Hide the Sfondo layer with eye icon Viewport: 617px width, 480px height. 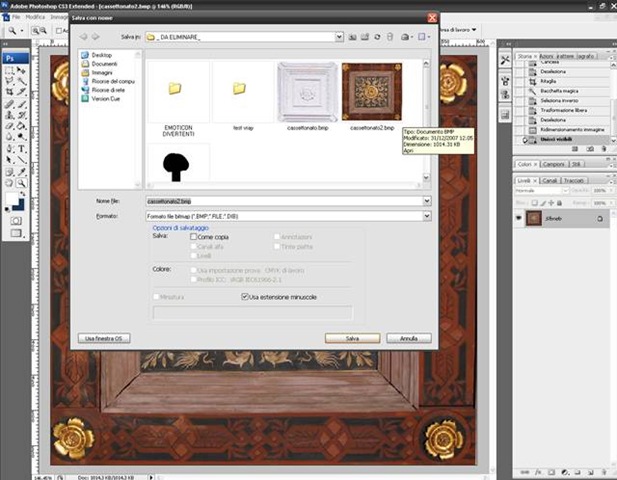pos(518,217)
